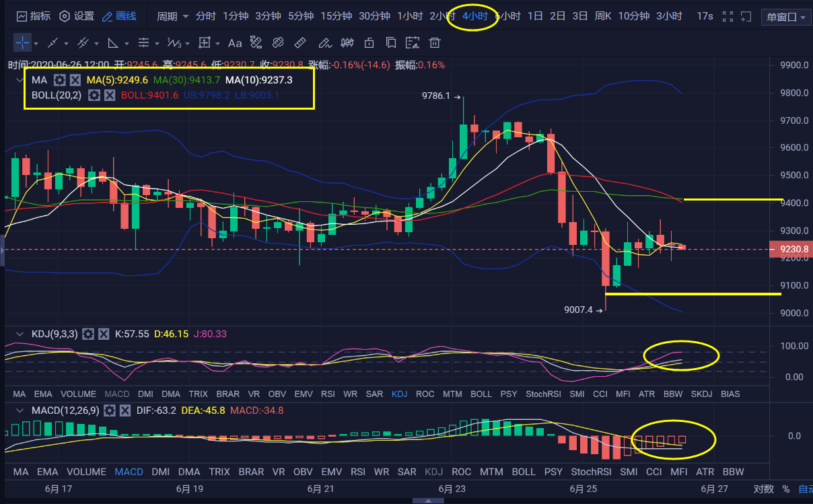Switch to the 分时 timeframe
The image size is (813, 504).
206,16
